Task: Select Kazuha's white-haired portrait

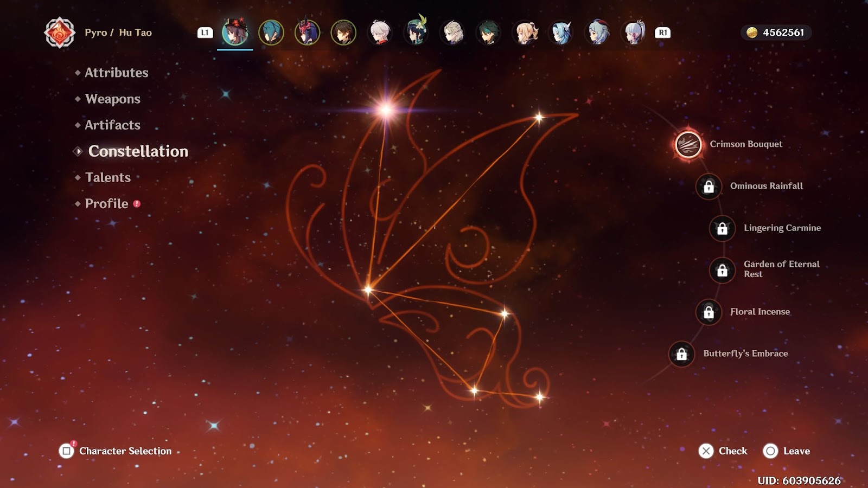Action: (380, 33)
